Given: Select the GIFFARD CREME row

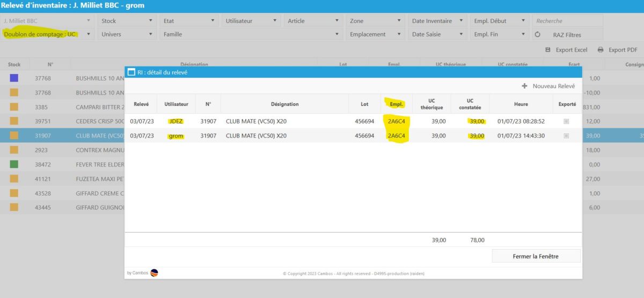Looking at the screenshot, I should coord(62,193).
